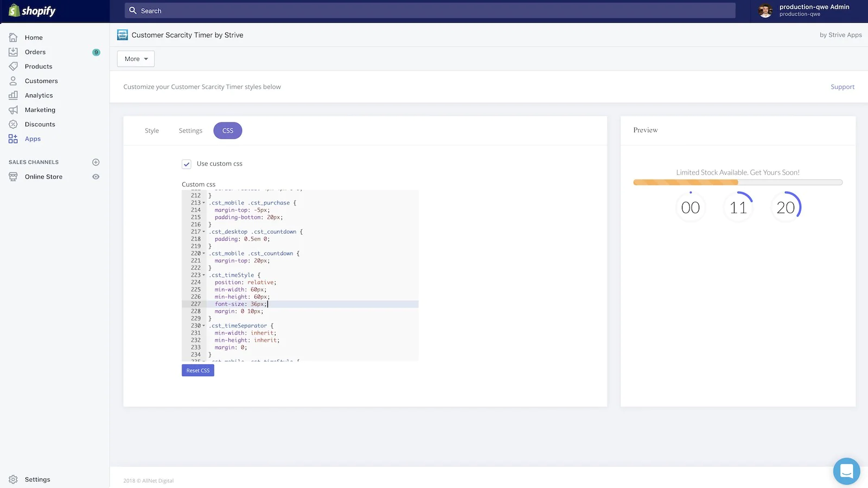Open Discounts section
This screenshot has width=868, height=488.
click(x=40, y=124)
